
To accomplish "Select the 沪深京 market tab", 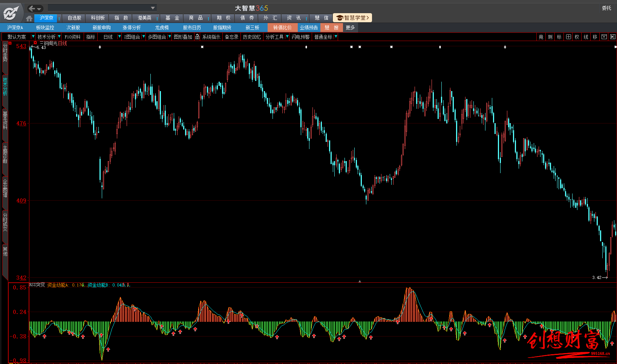I will click(46, 18).
